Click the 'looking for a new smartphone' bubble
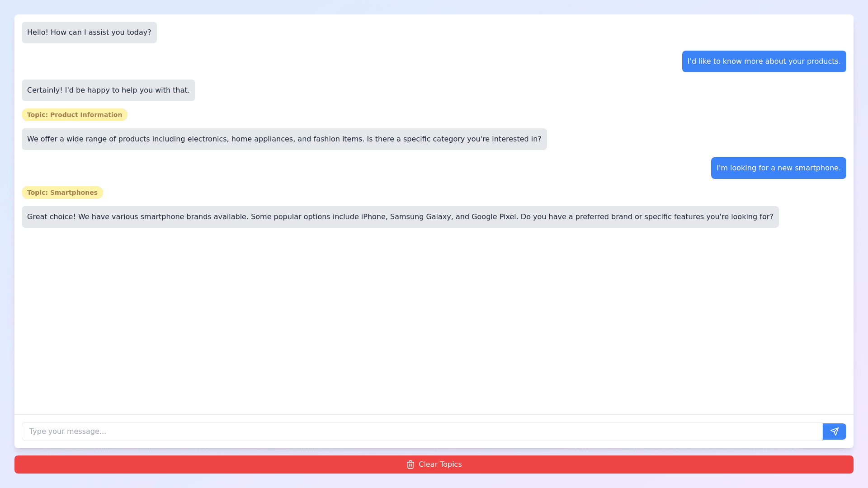This screenshot has height=488, width=868. [x=778, y=168]
